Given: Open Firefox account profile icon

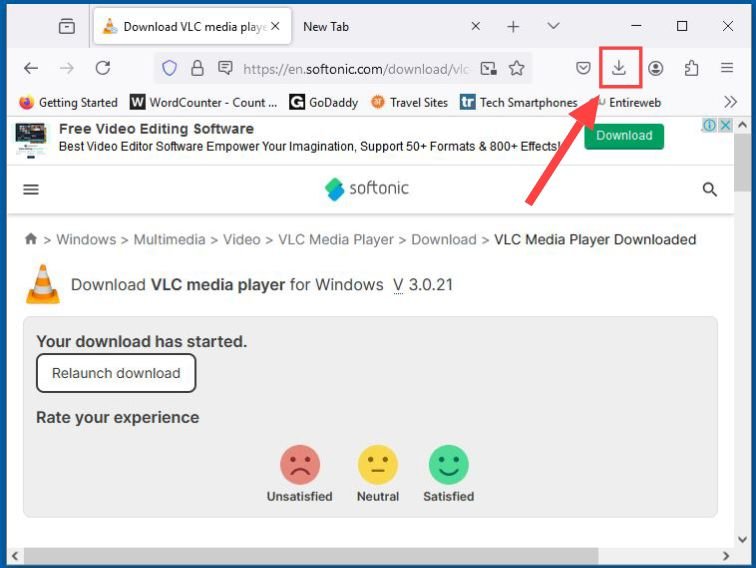Looking at the screenshot, I should tap(655, 68).
